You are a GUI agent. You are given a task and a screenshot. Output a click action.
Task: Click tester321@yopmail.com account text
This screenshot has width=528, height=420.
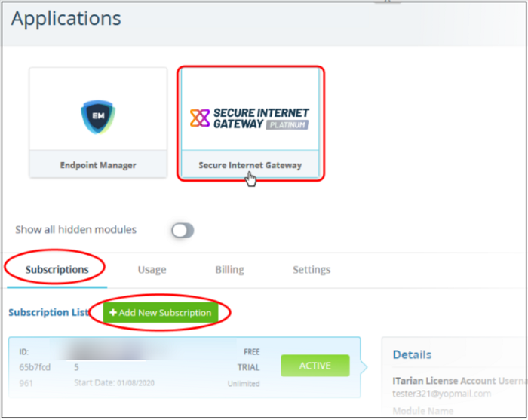[x=441, y=394]
